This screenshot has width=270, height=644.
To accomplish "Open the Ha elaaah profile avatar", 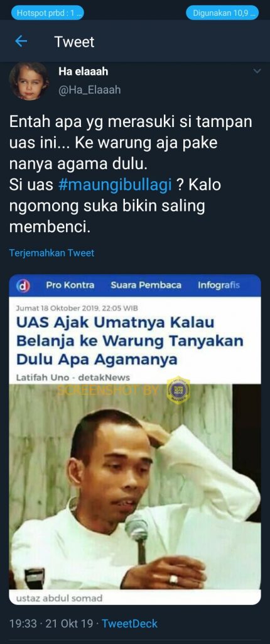I will click(x=28, y=81).
